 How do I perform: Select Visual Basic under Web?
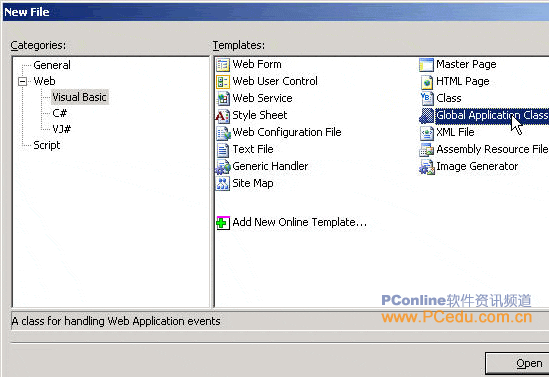coord(79,97)
